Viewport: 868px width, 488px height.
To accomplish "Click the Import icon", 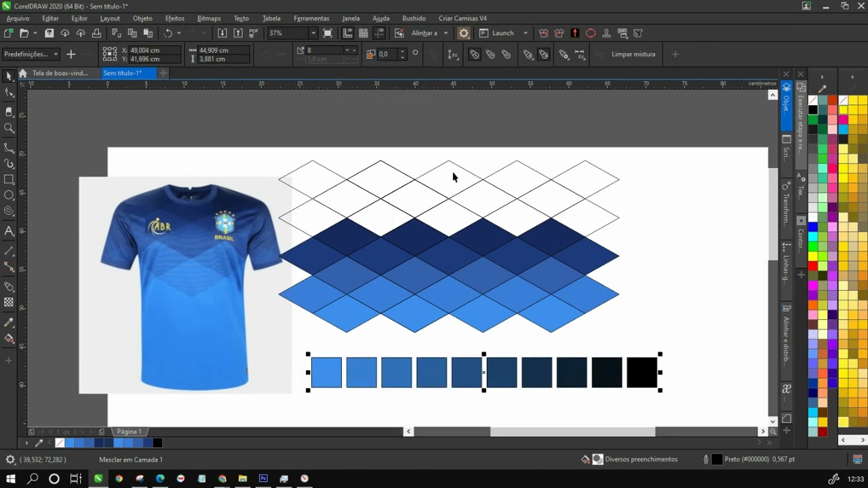I will point(222,33).
